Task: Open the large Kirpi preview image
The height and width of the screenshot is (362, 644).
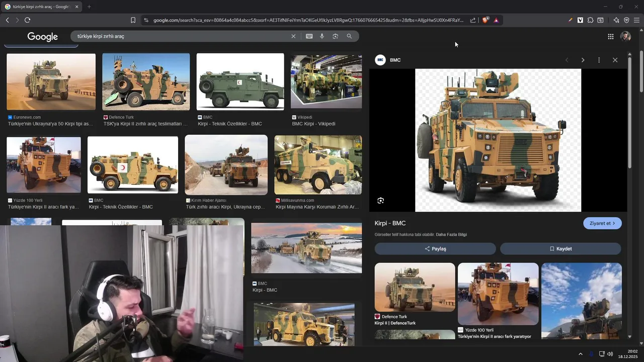Action: pos(498,140)
